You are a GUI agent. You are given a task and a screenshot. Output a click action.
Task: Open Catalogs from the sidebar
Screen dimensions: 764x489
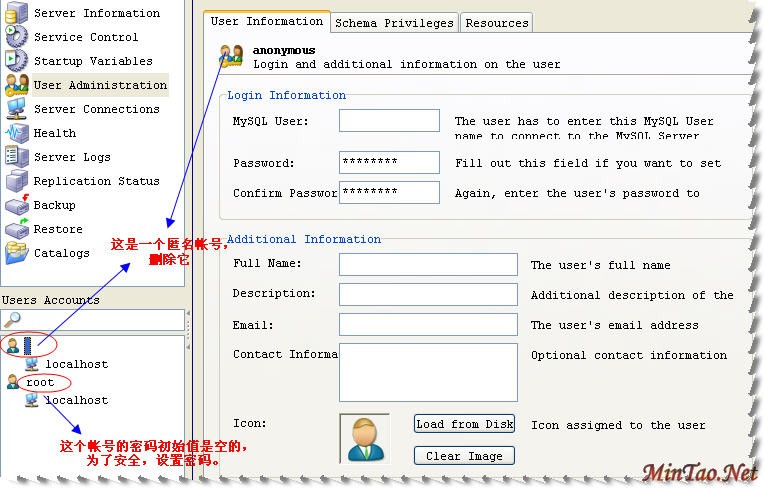(61, 253)
